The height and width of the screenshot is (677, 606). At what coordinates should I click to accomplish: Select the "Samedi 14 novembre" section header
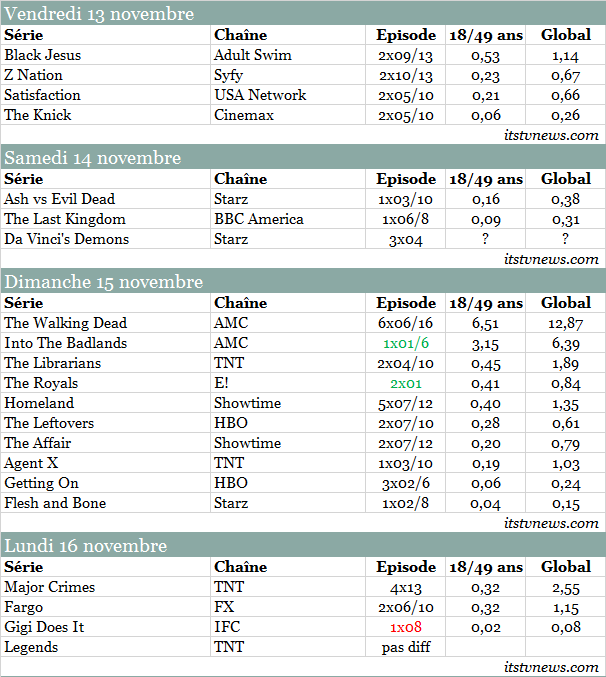[x=92, y=158]
